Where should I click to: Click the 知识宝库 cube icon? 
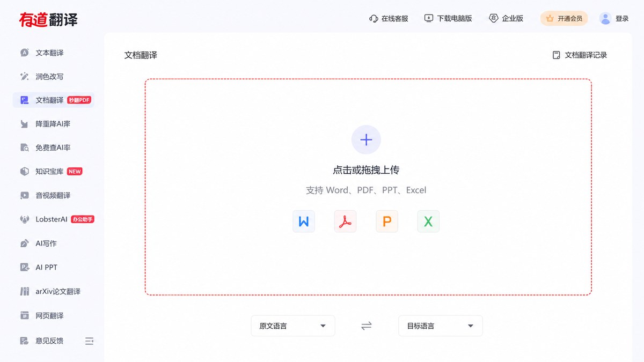25,172
